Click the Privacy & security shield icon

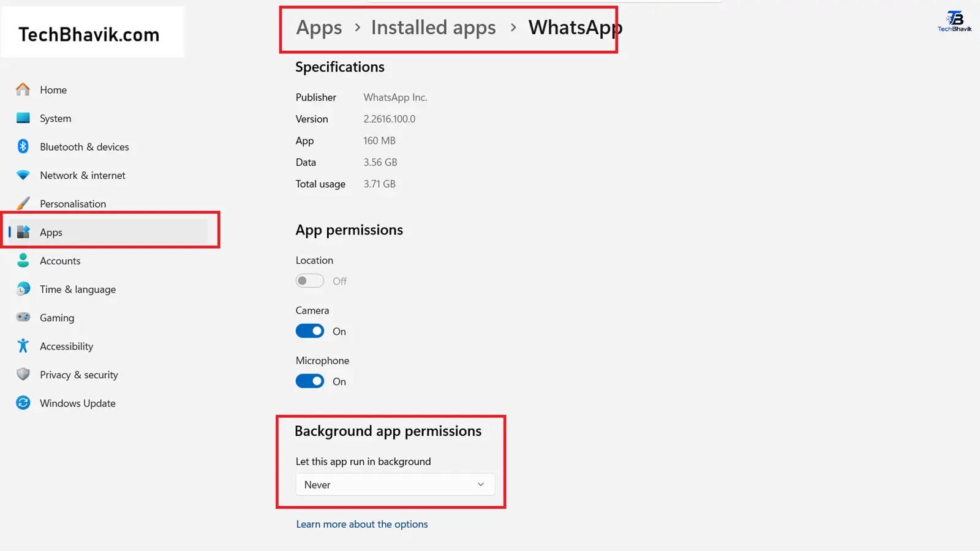[x=23, y=374]
